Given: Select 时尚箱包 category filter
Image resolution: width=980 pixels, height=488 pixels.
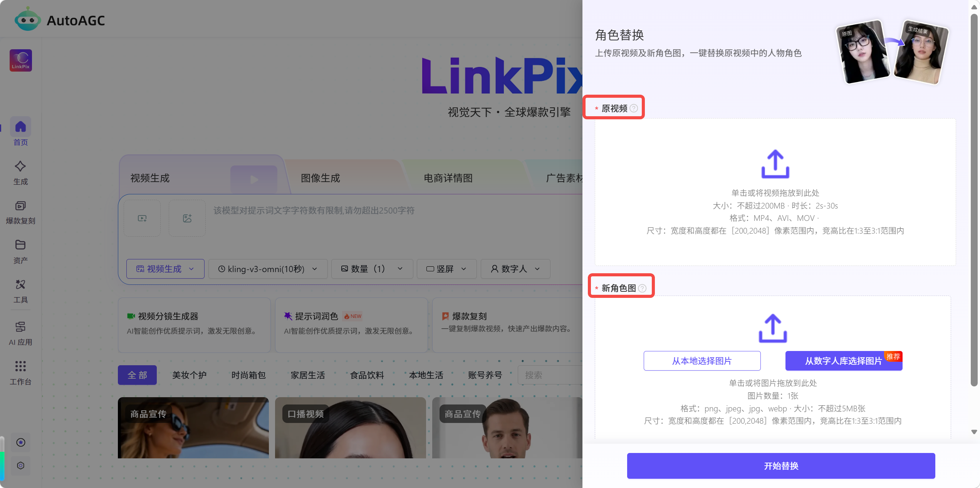Looking at the screenshot, I should [x=248, y=375].
